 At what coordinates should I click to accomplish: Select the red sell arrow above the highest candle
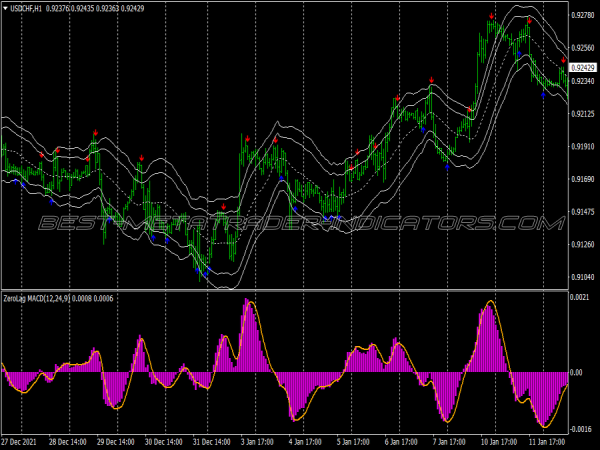(491, 16)
